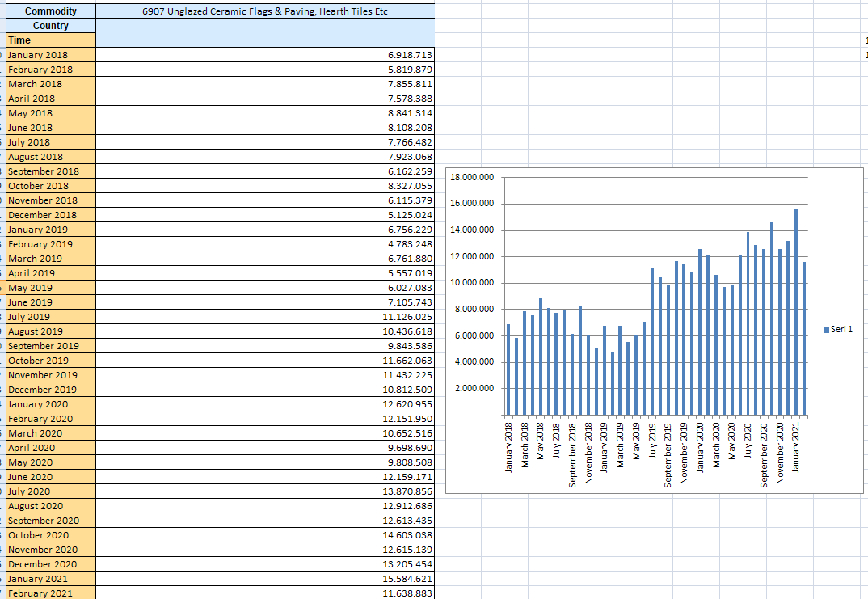
Task: Select the January 2018 row label
Action: tap(51, 55)
